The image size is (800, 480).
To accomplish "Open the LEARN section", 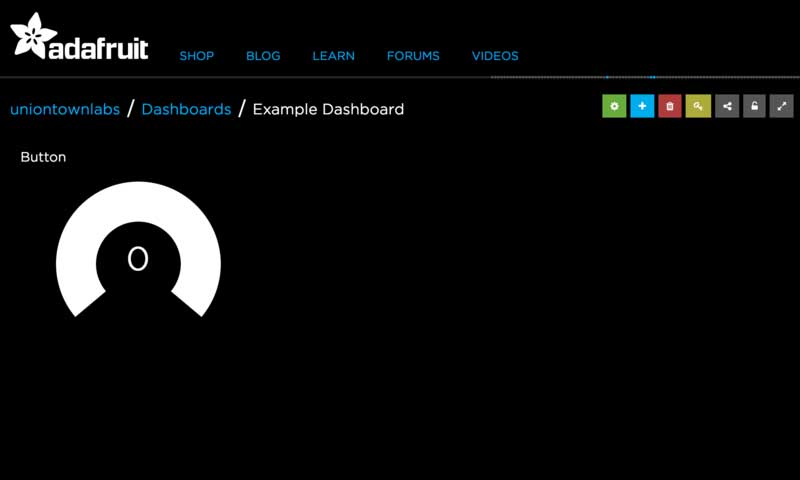I will [333, 56].
